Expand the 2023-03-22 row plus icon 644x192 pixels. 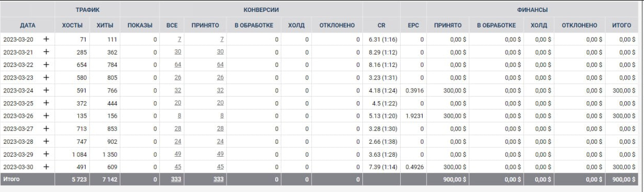pyautogui.click(x=46, y=65)
